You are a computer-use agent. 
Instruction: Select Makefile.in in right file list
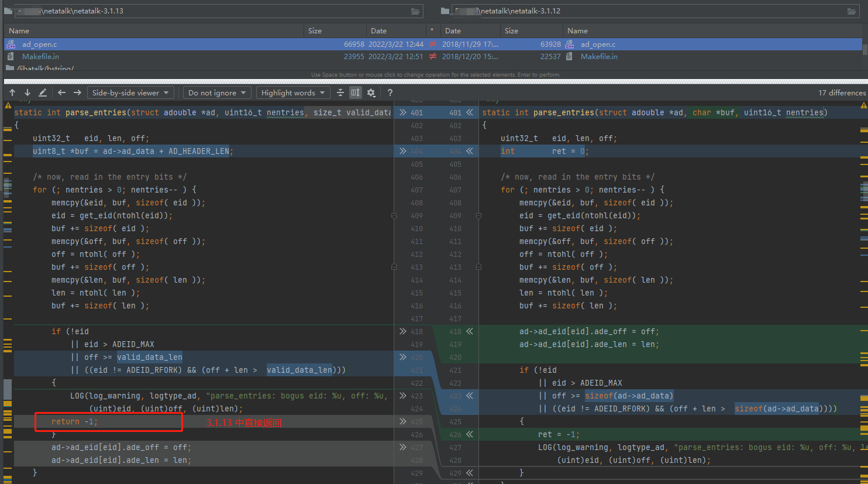click(x=599, y=57)
